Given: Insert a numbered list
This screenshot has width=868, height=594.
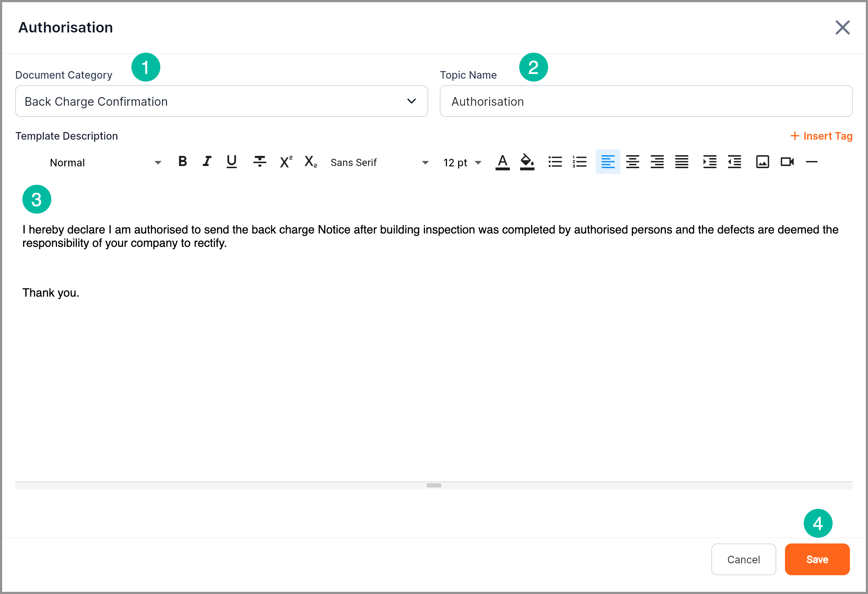Looking at the screenshot, I should (580, 162).
